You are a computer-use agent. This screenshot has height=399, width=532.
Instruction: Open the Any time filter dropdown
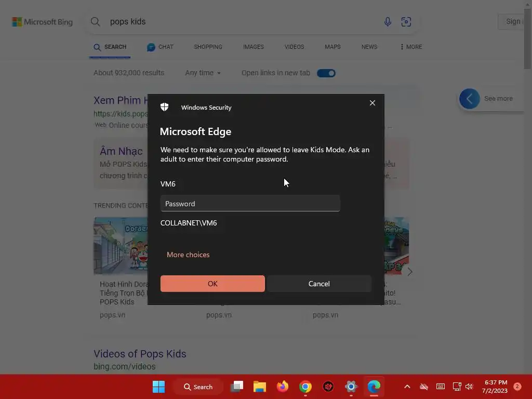[x=203, y=73]
